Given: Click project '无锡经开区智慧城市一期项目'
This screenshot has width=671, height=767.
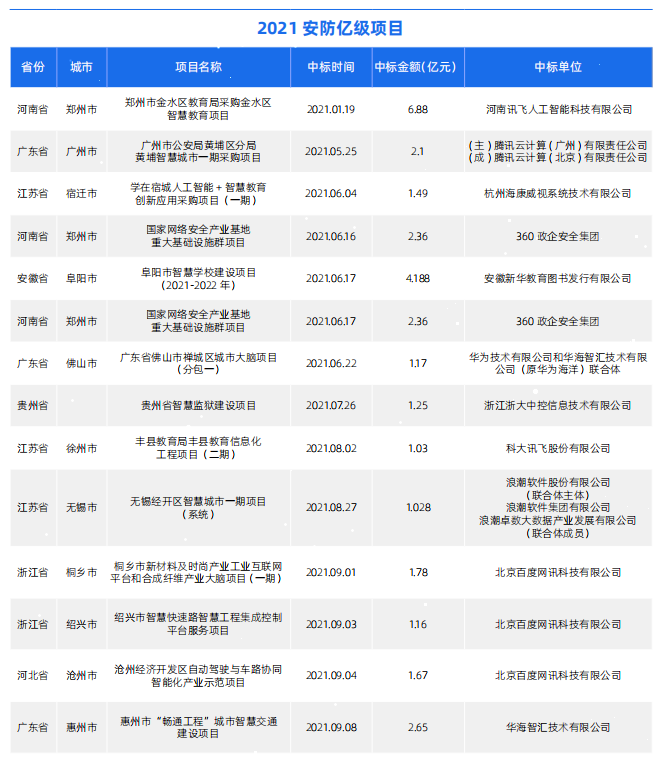Looking at the screenshot, I should click(198, 508).
